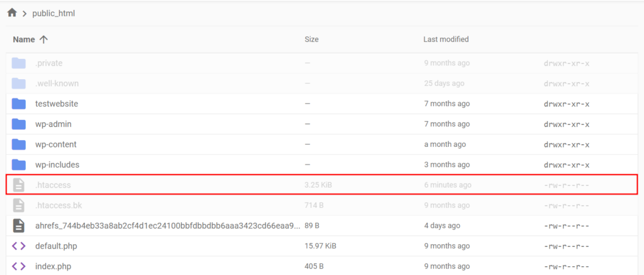Open the .well-known folder name
Image resolution: width=644 pixels, height=275 pixels.
(x=57, y=84)
